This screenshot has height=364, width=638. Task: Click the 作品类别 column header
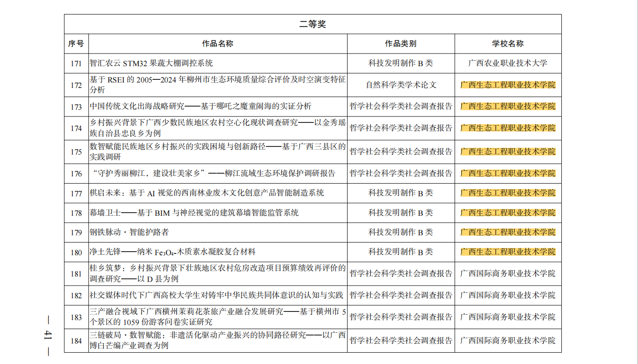[401, 44]
